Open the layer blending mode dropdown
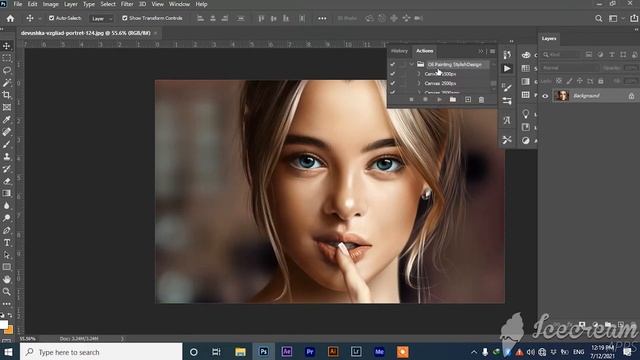The image size is (640, 360). click(x=570, y=68)
